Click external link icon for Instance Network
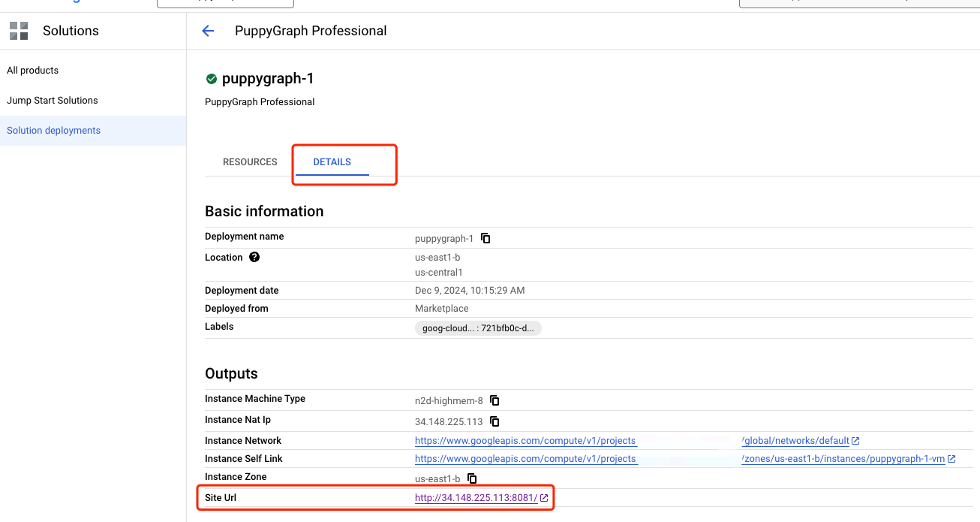This screenshot has height=522, width=980. pos(855,441)
